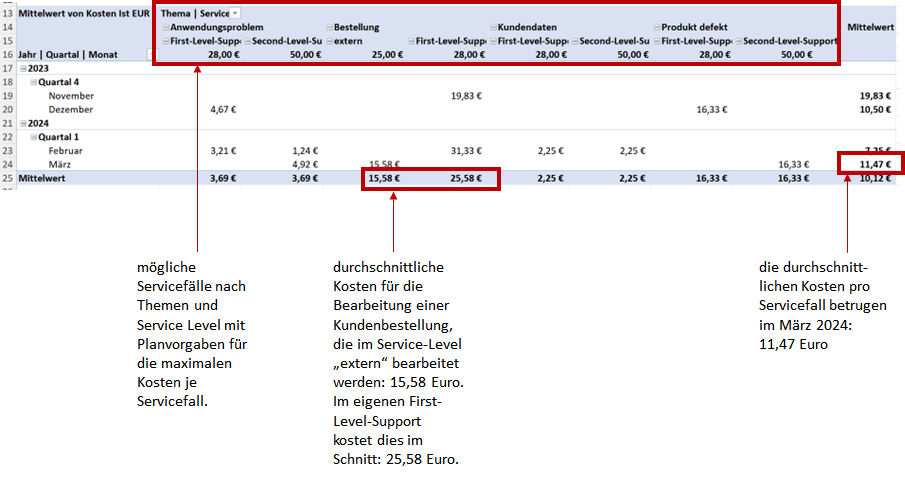Select the 31,33 € cell in Februar row
Screen dimensions: 905x477
[466, 151]
